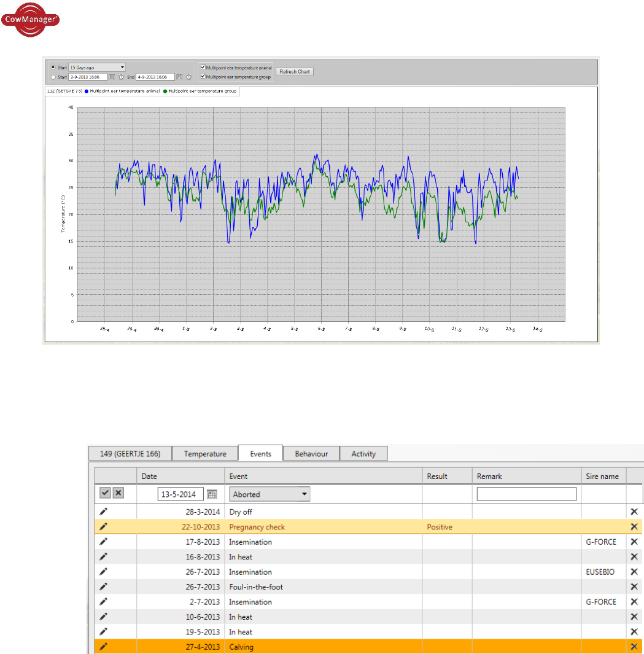Click the 'Foul-in-the-foot' event text
The width and height of the screenshot is (644, 654).
(x=255, y=587)
